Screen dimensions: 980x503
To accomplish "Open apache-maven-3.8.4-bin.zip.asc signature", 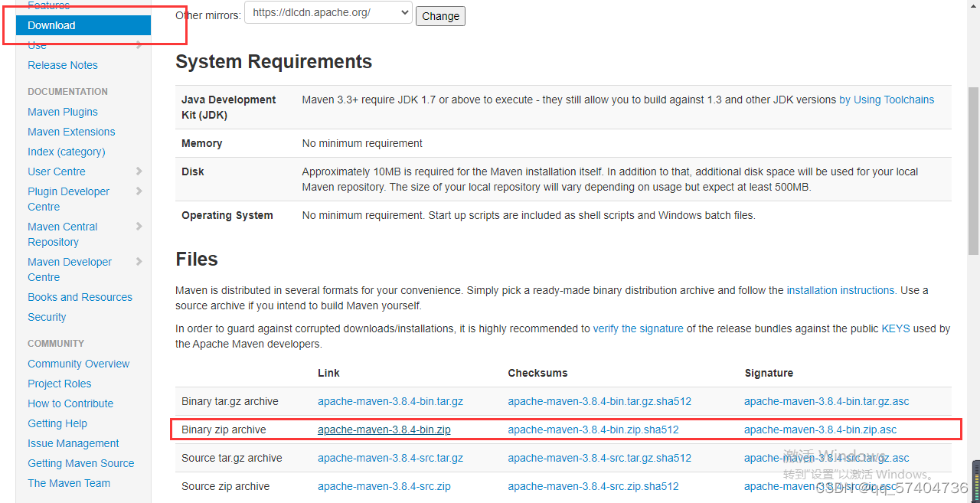I will [x=820, y=430].
